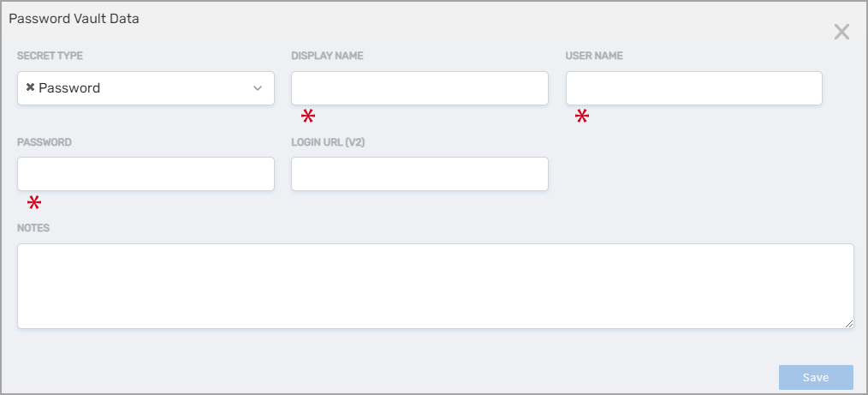Image resolution: width=868 pixels, height=395 pixels.
Task: Click the Password value in Secret Type
Action: [69, 88]
